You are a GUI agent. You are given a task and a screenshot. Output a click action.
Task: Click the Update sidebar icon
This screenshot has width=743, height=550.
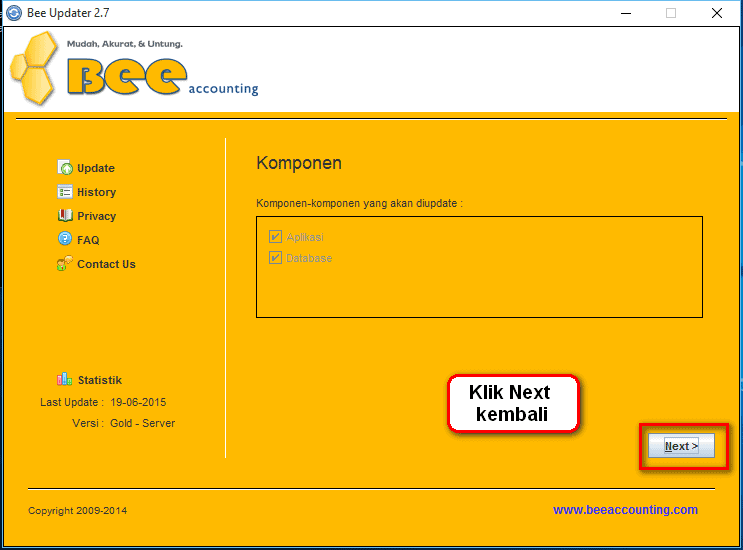[65, 167]
